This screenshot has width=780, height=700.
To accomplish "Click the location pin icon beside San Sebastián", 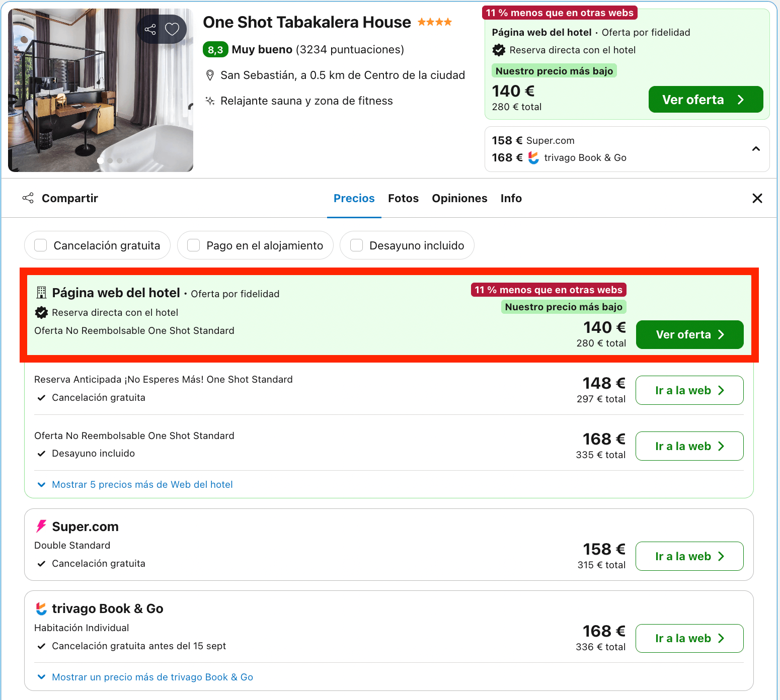I will (x=210, y=75).
